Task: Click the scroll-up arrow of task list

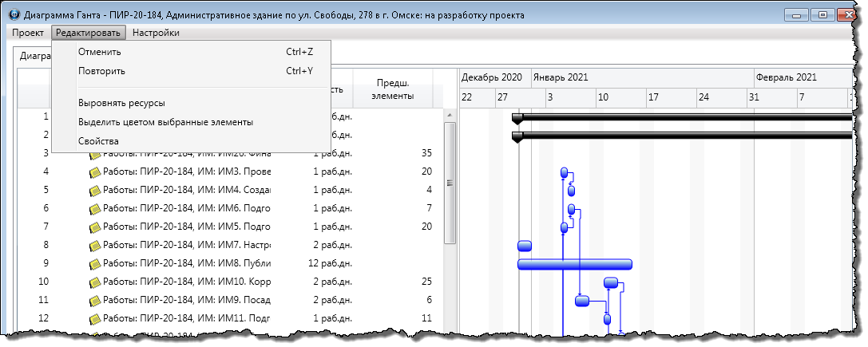Action: pyautogui.click(x=450, y=115)
